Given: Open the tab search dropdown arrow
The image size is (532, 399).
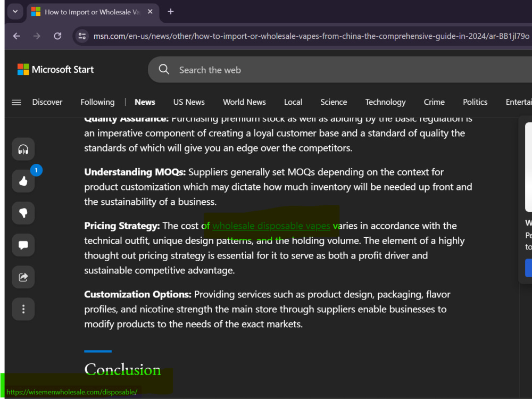Looking at the screenshot, I should [x=15, y=12].
